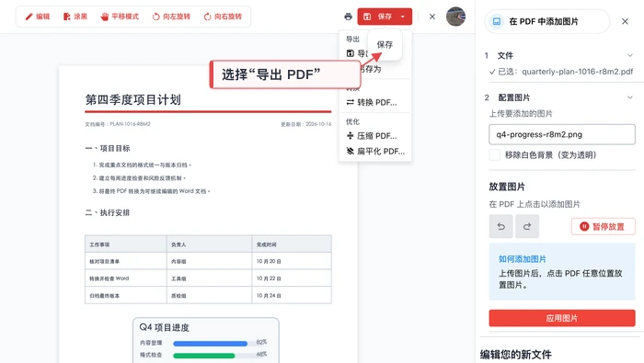Click the Q4 项目进度 chart title

pyautogui.click(x=165, y=327)
